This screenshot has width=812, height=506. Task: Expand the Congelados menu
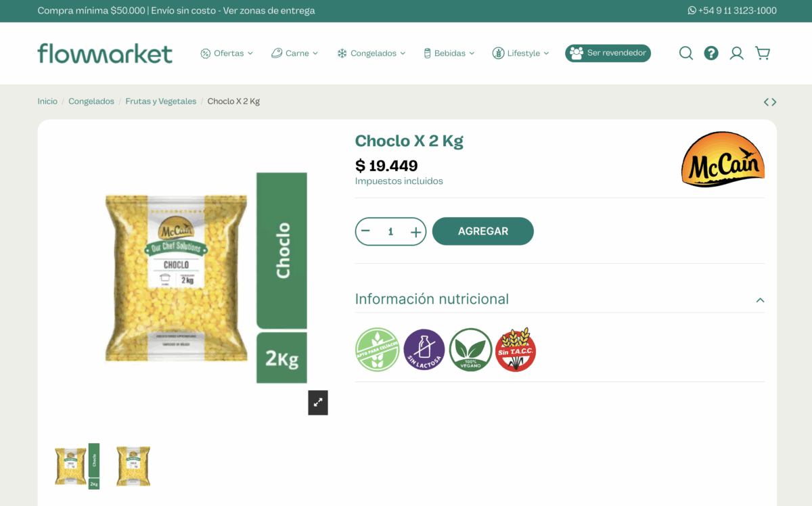[371, 53]
